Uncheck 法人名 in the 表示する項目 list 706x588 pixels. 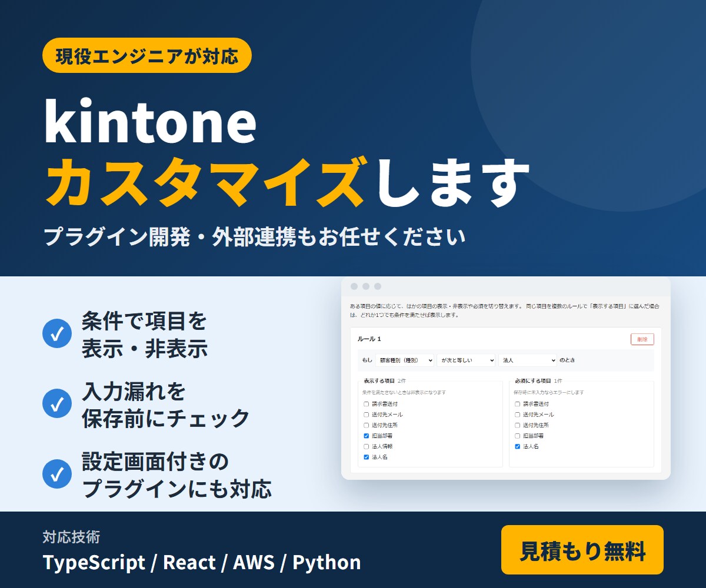click(366, 457)
